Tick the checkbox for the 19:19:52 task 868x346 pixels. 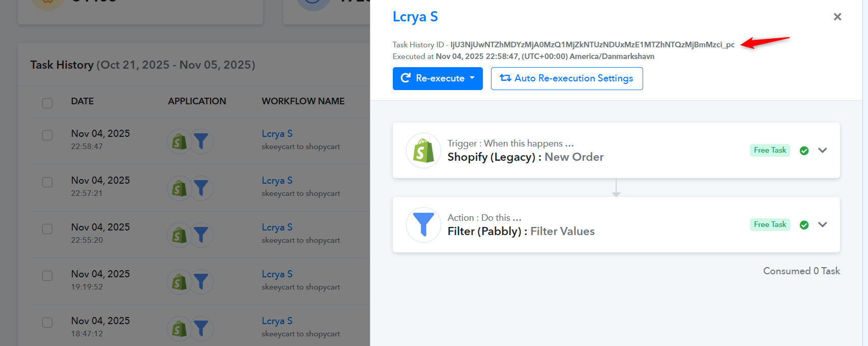[x=47, y=276]
